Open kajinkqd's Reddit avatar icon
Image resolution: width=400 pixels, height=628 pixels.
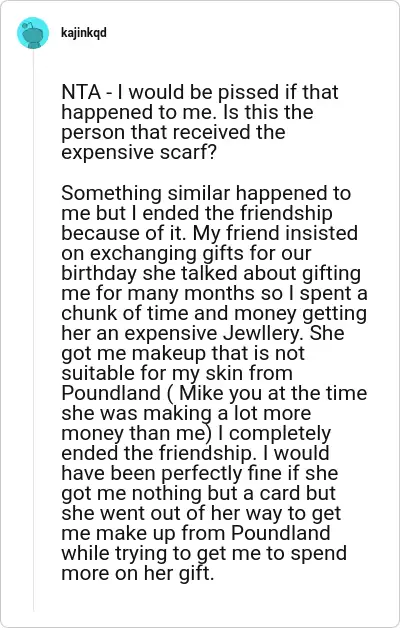(x=33, y=33)
